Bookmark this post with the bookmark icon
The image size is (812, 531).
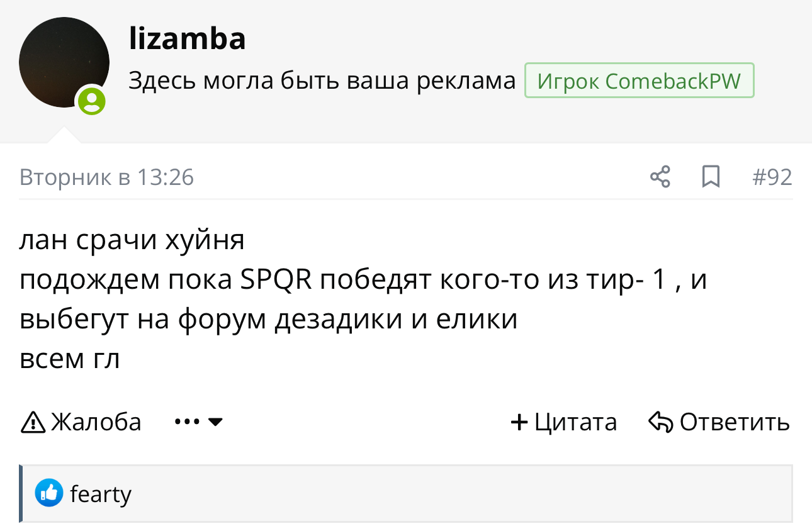point(711,177)
